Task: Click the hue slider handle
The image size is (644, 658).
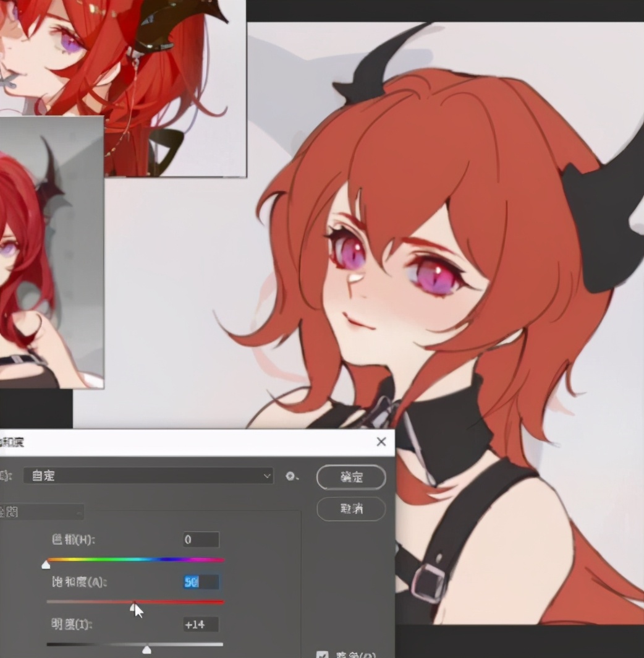Action: click(46, 564)
